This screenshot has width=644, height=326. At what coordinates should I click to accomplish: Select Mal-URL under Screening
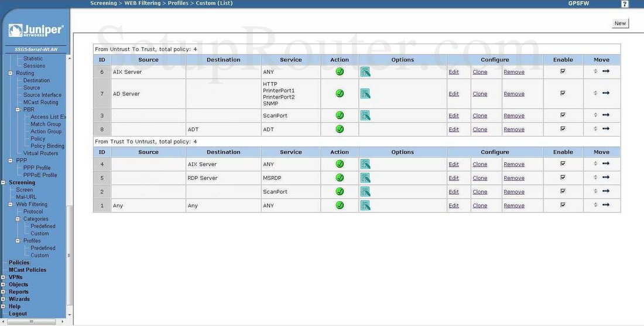click(x=26, y=197)
